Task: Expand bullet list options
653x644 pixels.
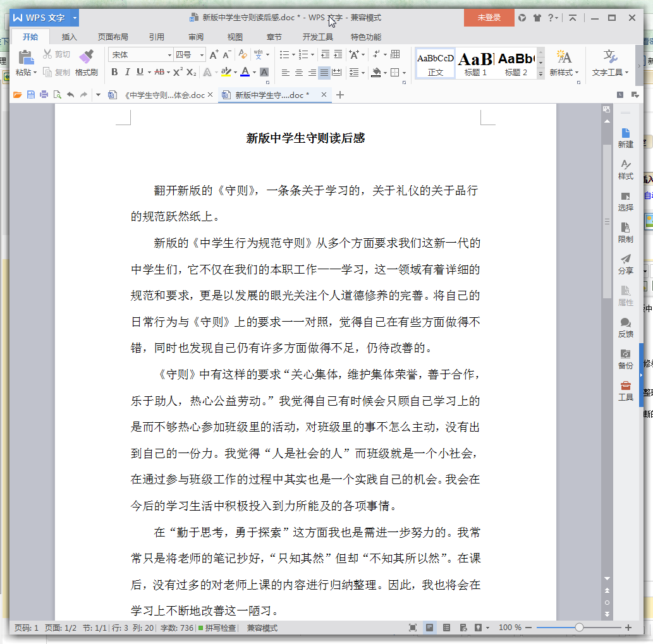Action: pos(293,54)
